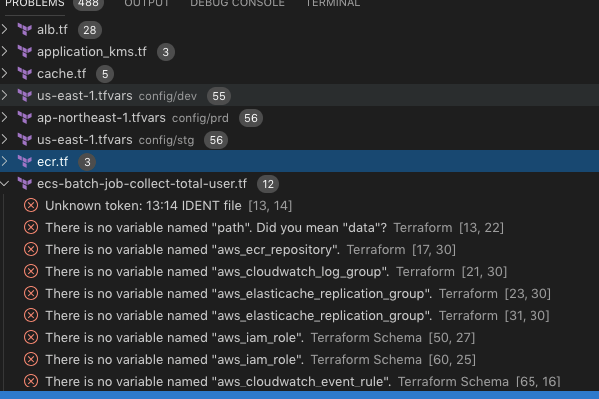599x399 pixels.
Task: Click error icon of "path" variable problem
Action: pos(31,228)
